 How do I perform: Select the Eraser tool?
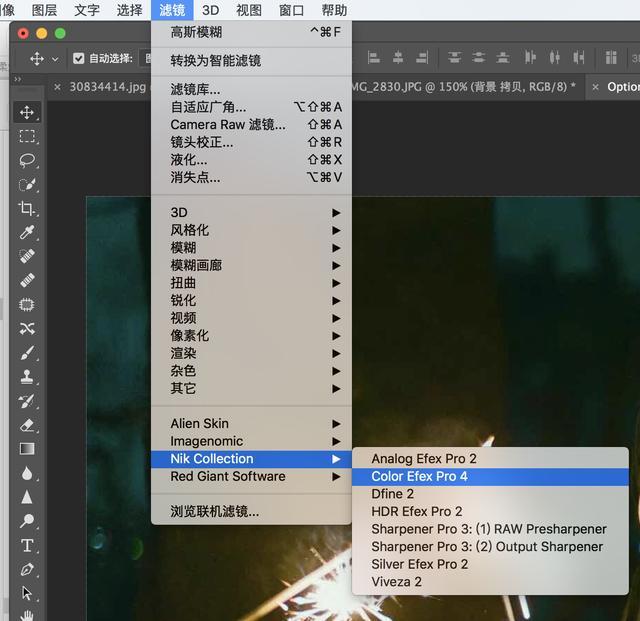27,425
